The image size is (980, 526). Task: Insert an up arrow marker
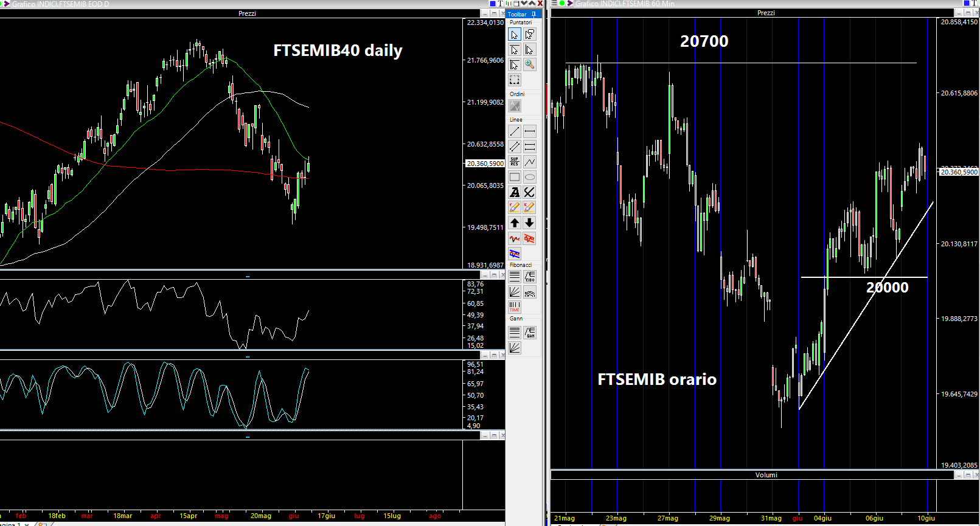[515, 223]
